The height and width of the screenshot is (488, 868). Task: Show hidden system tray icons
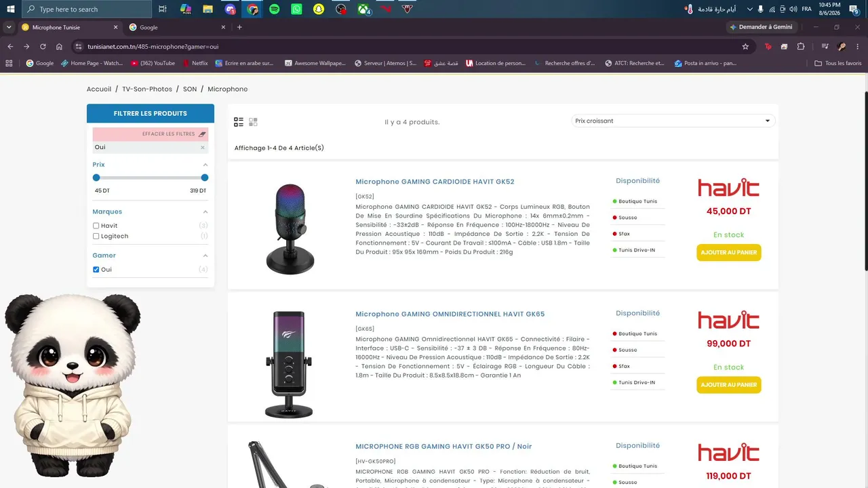click(750, 9)
